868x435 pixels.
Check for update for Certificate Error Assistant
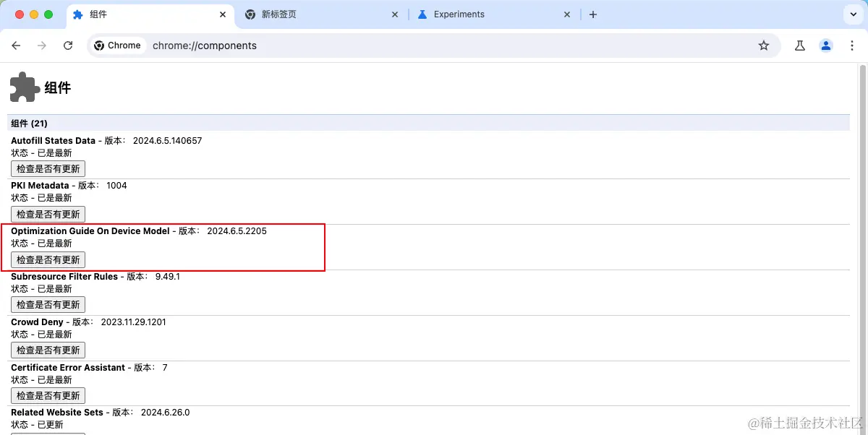tap(48, 395)
